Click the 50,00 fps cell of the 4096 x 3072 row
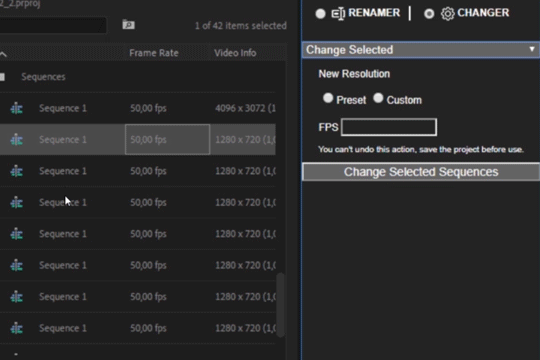Image resolution: width=540 pixels, height=360 pixels. click(148, 109)
